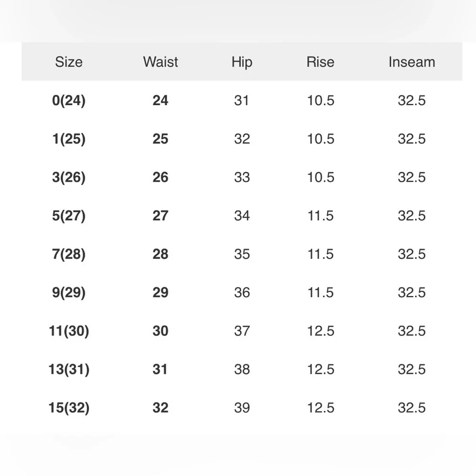Click size 7(28) in the Size column
476x476 pixels.
(x=69, y=254)
